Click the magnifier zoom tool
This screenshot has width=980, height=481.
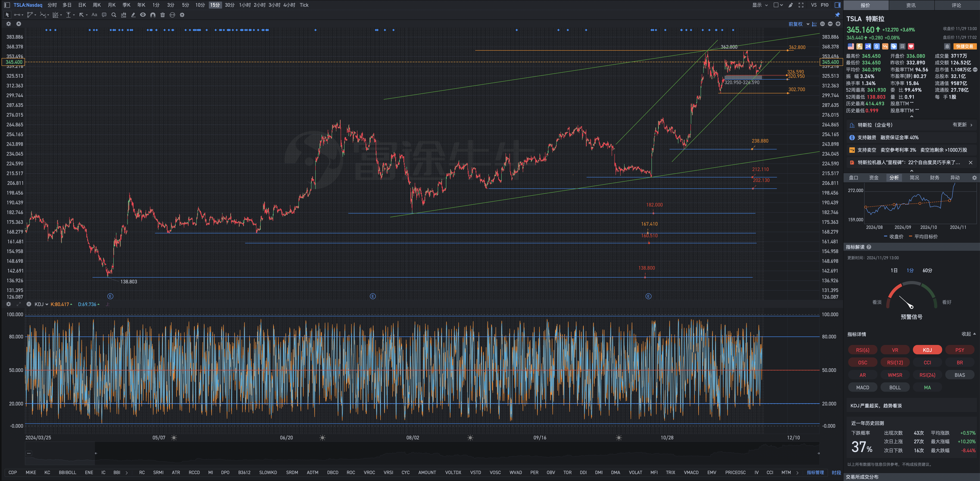[114, 15]
